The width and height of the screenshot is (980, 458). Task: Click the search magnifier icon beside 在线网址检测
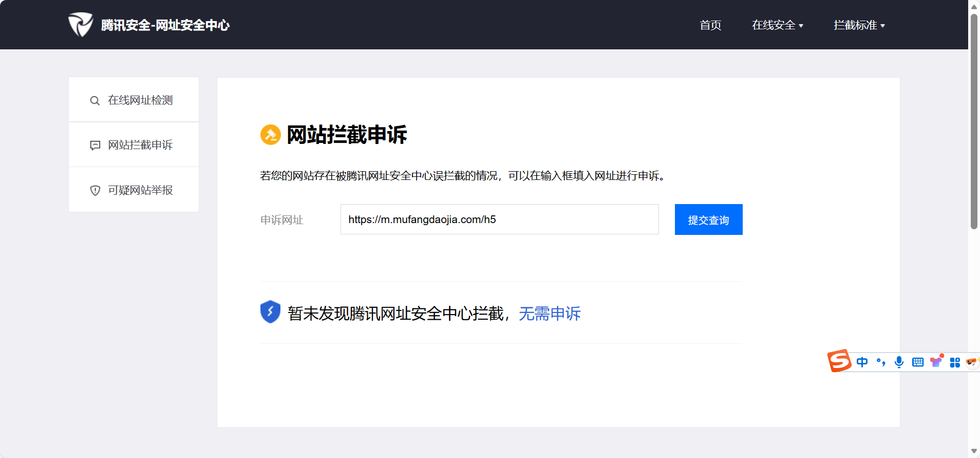coord(95,101)
